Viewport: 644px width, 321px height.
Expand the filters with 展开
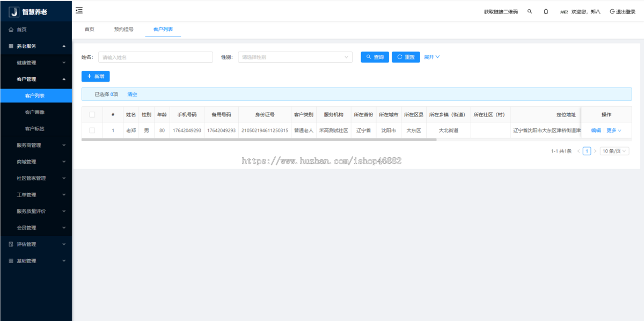[432, 57]
